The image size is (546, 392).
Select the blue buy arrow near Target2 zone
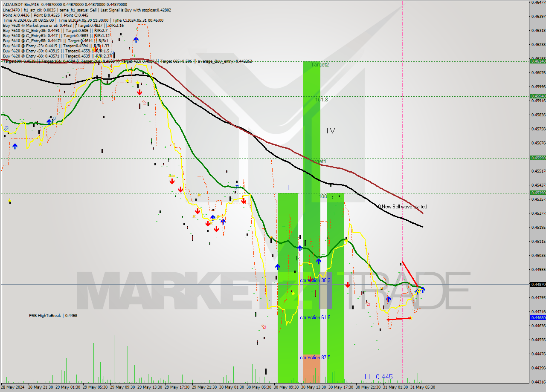(x=319, y=261)
